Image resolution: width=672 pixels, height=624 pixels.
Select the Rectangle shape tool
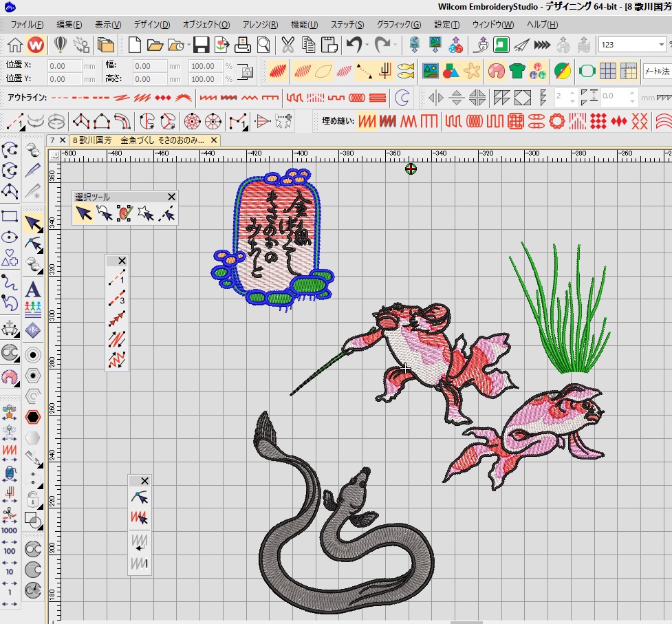click(10, 217)
